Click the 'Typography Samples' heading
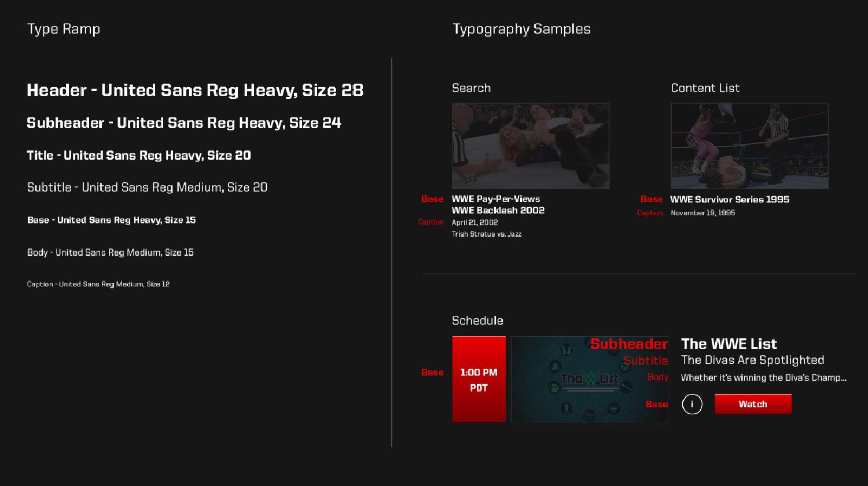Image resolution: width=868 pixels, height=486 pixels. click(x=521, y=29)
